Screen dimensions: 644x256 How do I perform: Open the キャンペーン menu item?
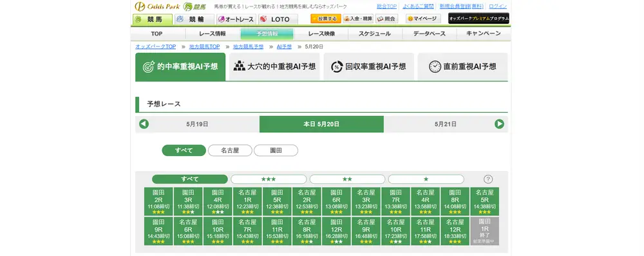(484, 34)
